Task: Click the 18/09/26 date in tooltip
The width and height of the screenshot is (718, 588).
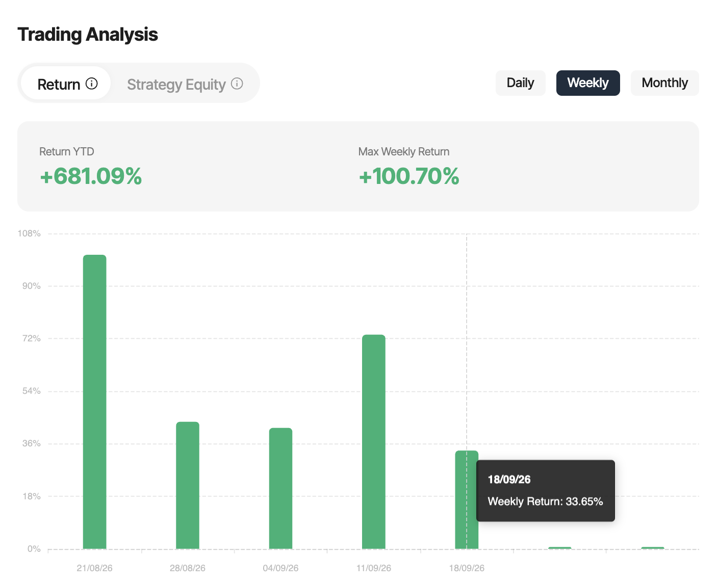Action: pyautogui.click(x=509, y=479)
